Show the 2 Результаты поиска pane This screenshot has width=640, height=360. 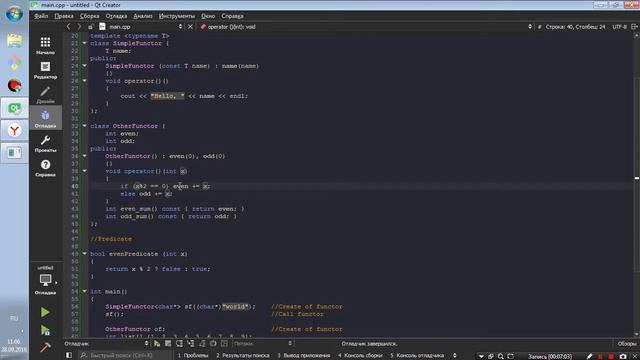pyautogui.click(x=242, y=356)
